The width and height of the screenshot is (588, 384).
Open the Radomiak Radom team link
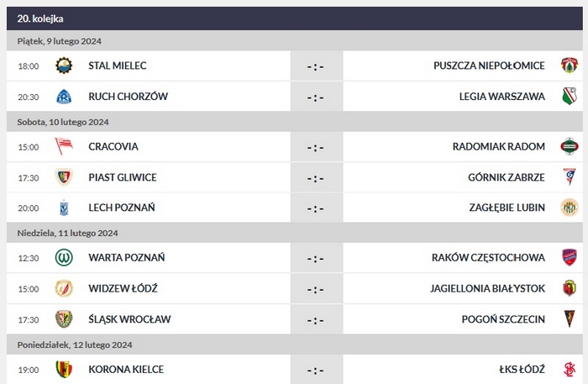[499, 147]
